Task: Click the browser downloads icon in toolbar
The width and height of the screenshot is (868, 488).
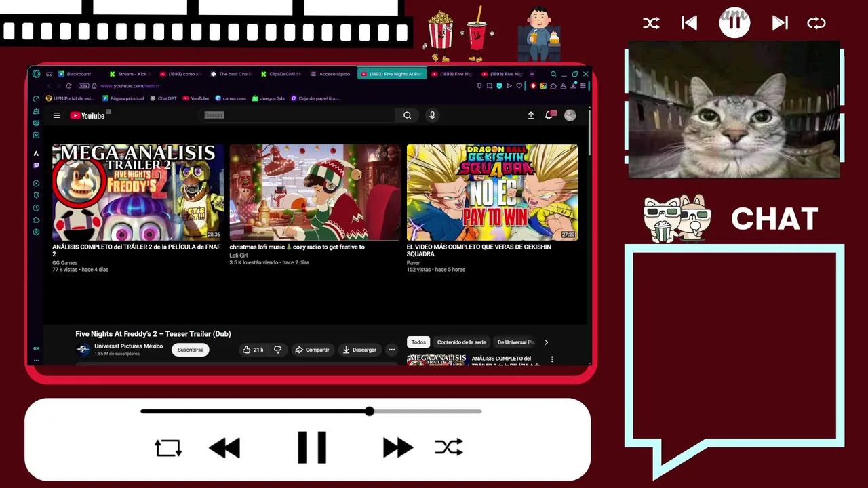Action: click(x=573, y=86)
